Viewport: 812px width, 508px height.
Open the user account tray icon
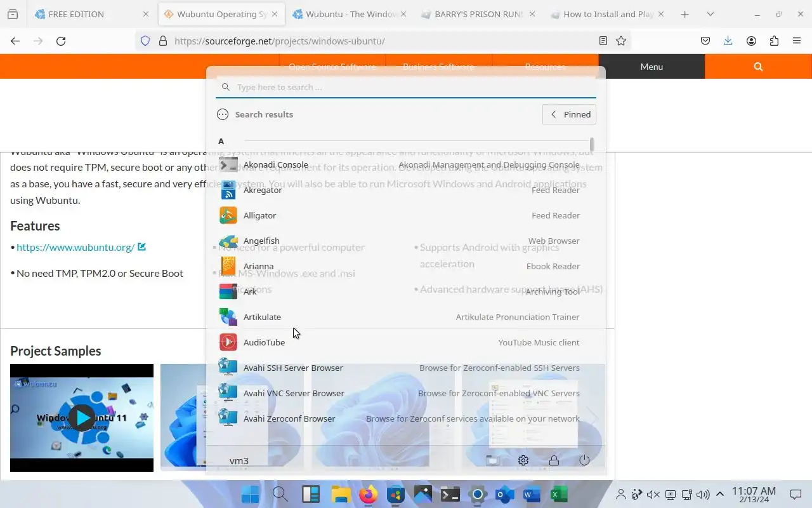coord(622,495)
